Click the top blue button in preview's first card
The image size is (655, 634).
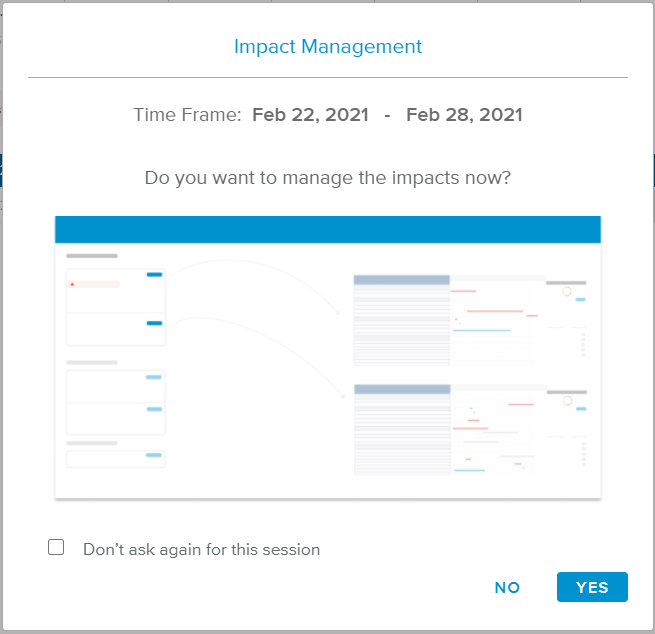click(x=154, y=274)
